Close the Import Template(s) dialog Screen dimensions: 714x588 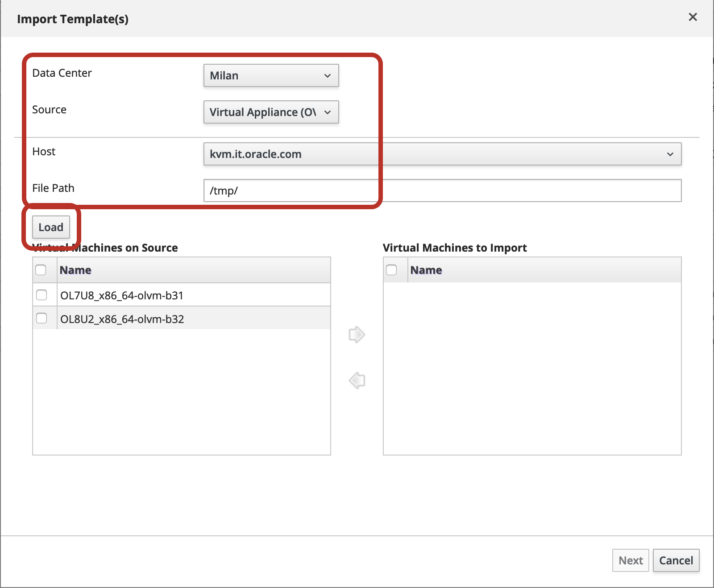click(693, 17)
